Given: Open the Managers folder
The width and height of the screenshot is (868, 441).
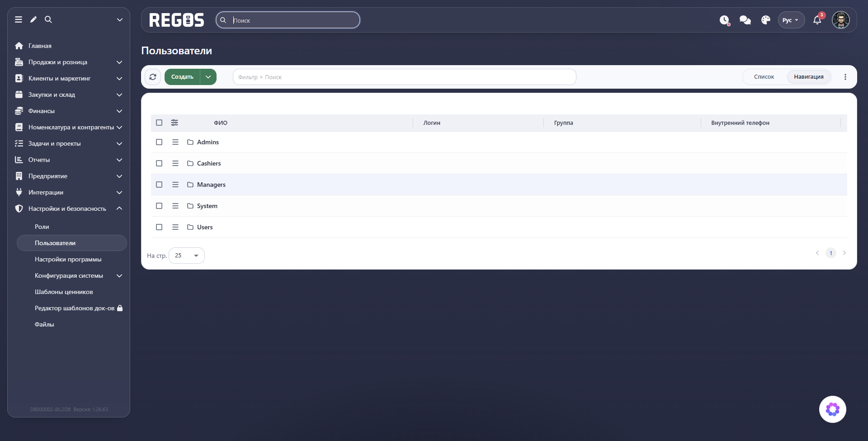Looking at the screenshot, I should click(x=211, y=185).
